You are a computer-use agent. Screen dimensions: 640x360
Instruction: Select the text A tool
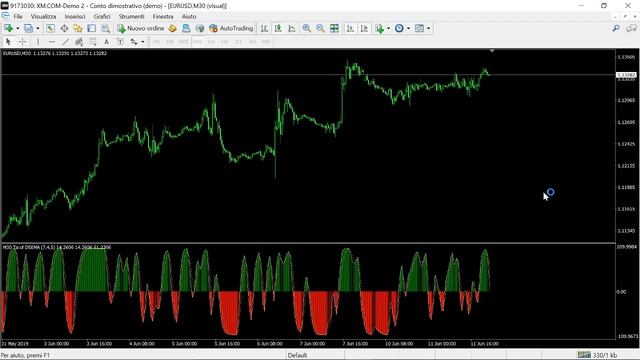[106, 42]
